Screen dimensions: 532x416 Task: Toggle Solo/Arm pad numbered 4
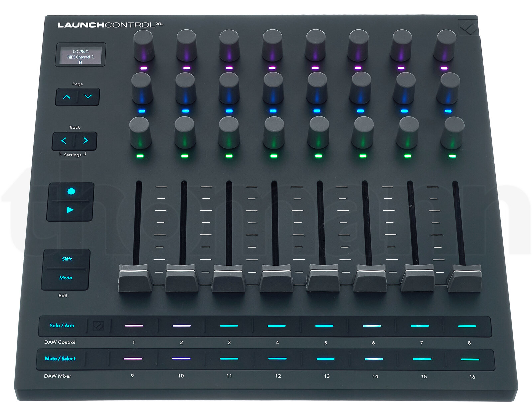tap(277, 326)
